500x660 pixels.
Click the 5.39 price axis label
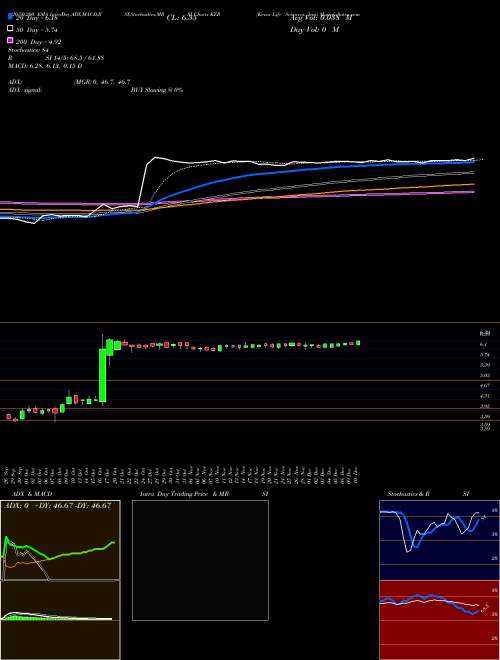[x=485, y=365]
